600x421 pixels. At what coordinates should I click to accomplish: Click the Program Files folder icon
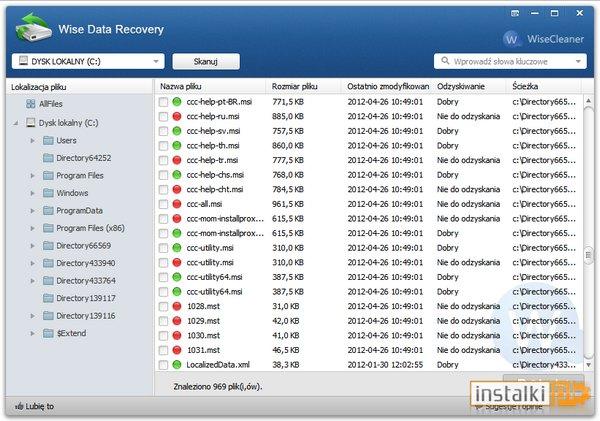48,176
